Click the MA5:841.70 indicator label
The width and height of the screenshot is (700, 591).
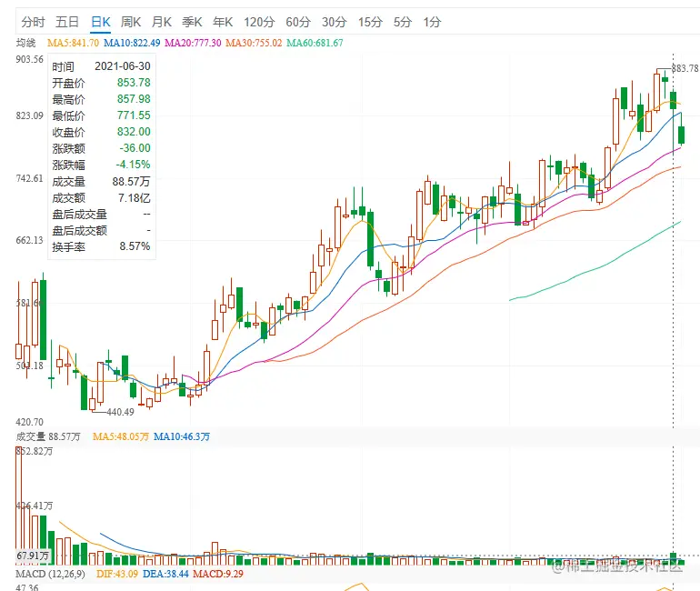(74, 43)
